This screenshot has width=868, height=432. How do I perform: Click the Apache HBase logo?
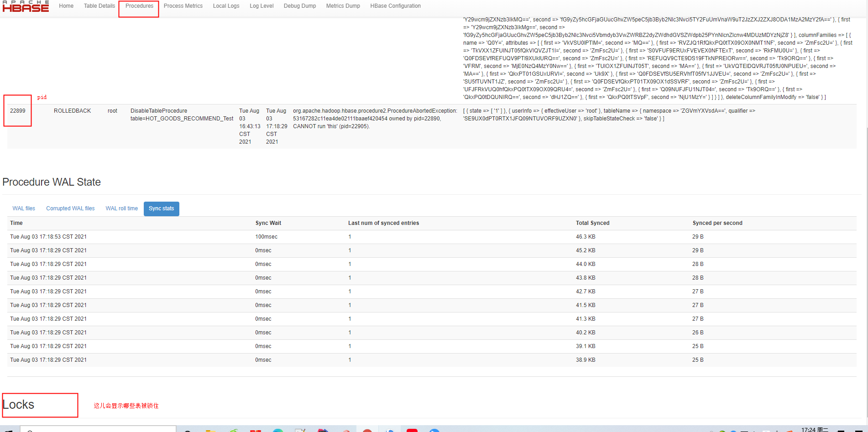click(x=25, y=6)
